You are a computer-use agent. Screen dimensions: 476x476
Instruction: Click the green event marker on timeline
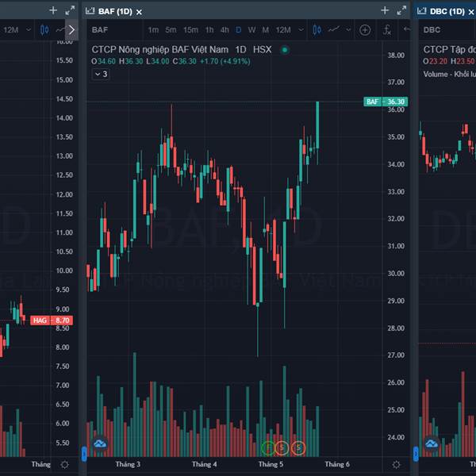pyautogui.click(x=269, y=447)
